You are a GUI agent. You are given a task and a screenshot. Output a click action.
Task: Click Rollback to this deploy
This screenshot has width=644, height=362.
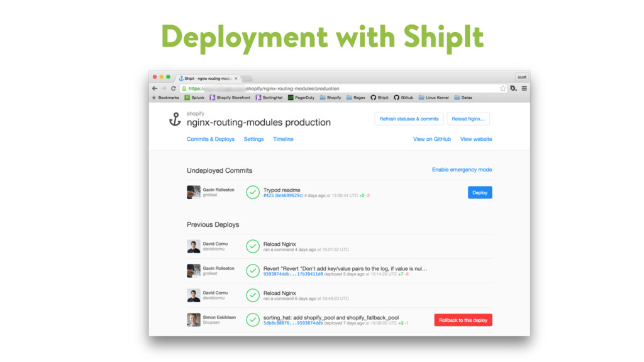click(x=463, y=320)
